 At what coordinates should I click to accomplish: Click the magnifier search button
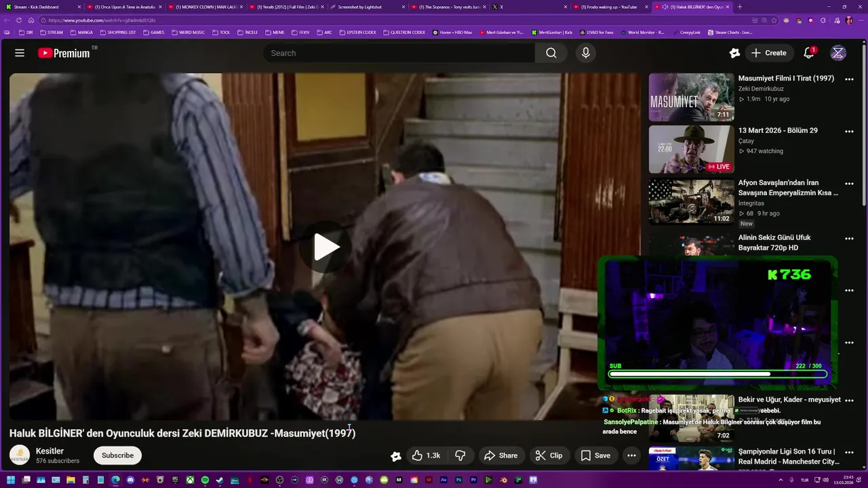[551, 53]
